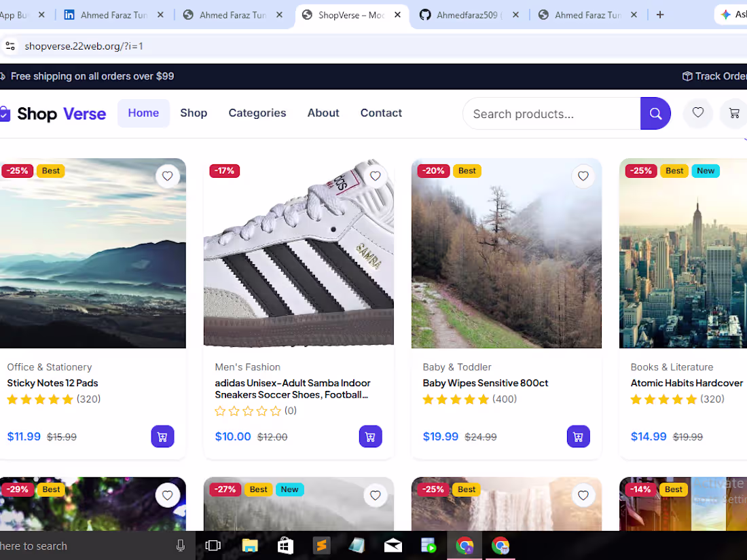Viewport: 747px width, 560px height.
Task: Toggle heart on the -27% Best New product
Action: pyautogui.click(x=376, y=496)
